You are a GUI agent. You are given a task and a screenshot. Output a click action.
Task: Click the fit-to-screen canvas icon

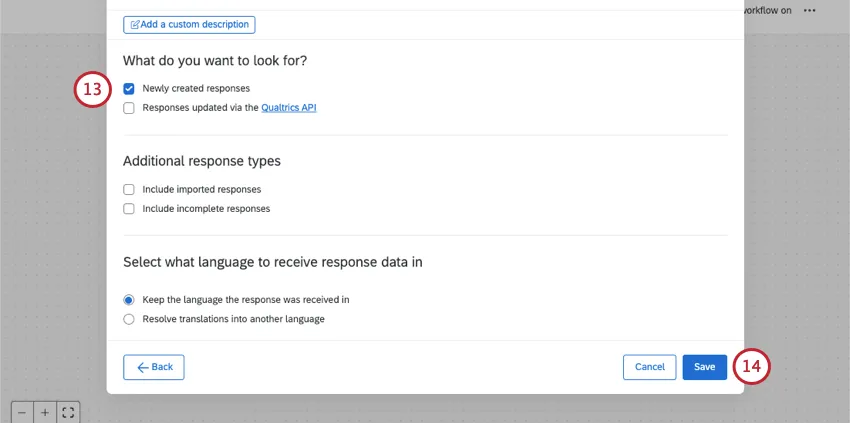[x=68, y=412]
